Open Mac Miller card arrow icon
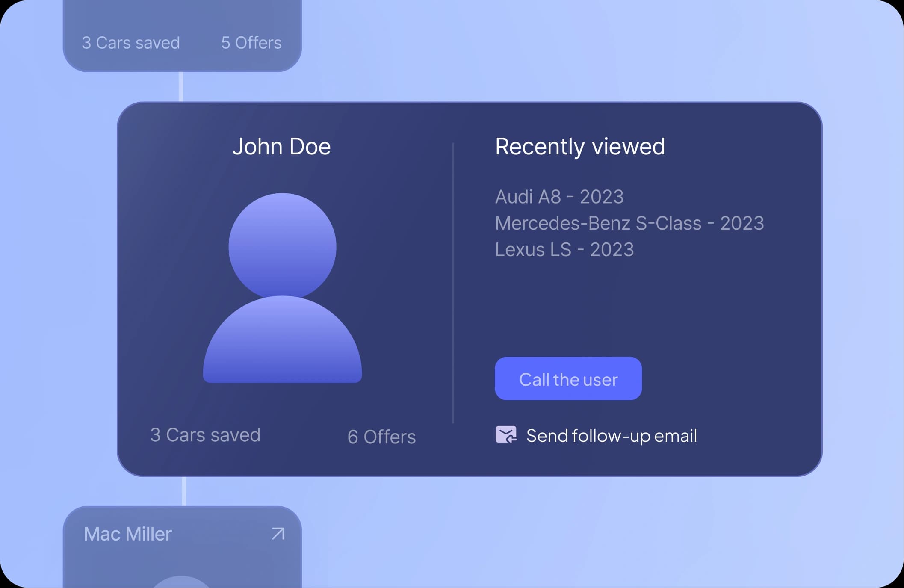 click(x=278, y=534)
